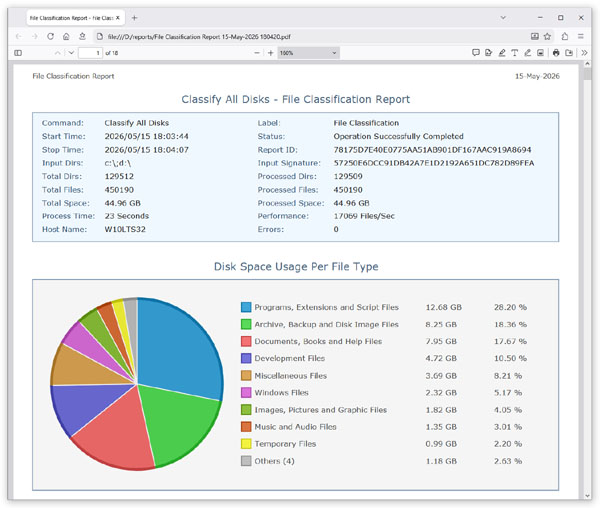
Task: Open a new browser tab
Action: pyautogui.click(x=134, y=18)
